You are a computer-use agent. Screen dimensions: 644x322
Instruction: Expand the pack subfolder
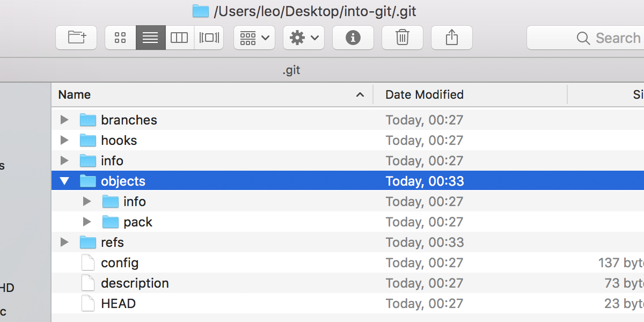click(x=87, y=222)
